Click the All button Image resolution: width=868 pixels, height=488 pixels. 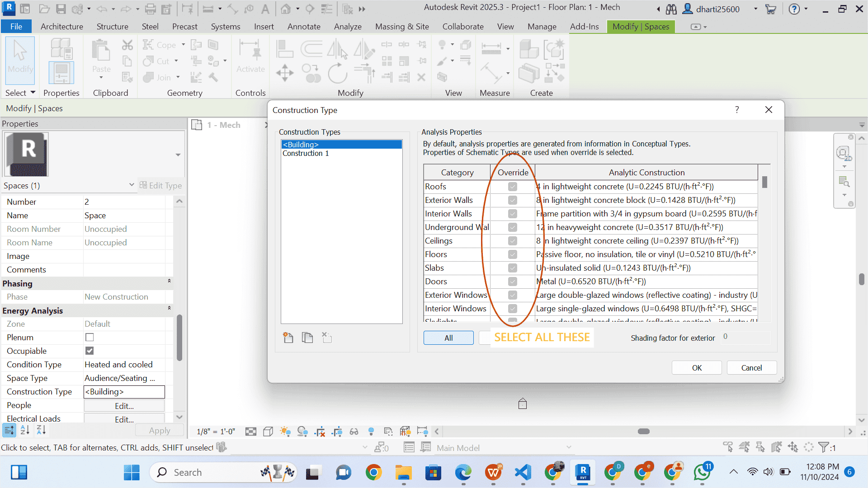448,338
